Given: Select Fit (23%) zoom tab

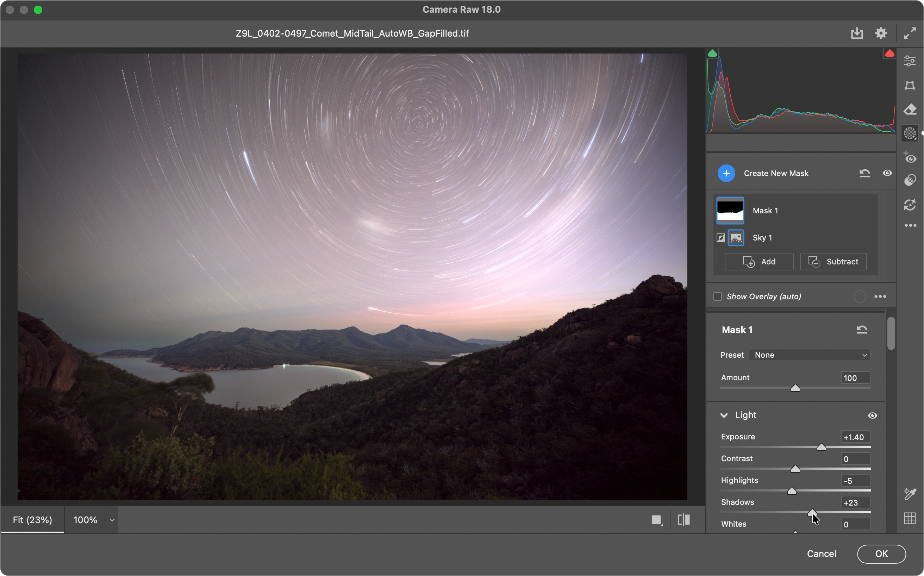Looking at the screenshot, I should click(x=32, y=520).
